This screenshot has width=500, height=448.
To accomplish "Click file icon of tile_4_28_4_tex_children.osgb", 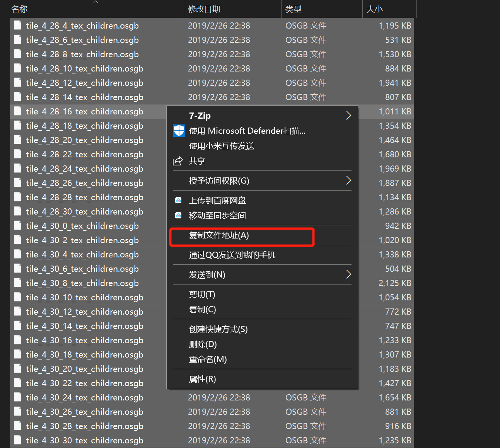I will tap(17, 26).
